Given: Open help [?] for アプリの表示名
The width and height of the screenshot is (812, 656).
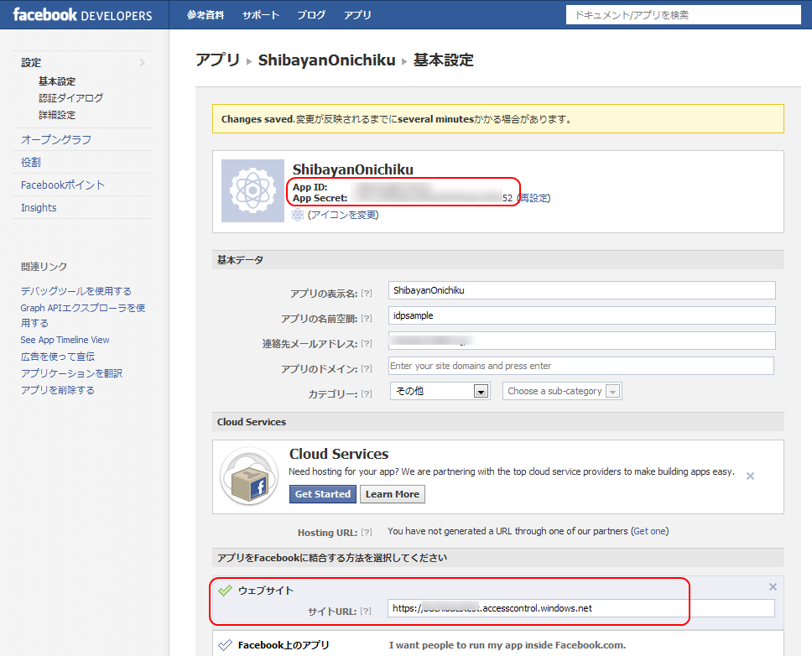Looking at the screenshot, I should (x=366, y=293).
